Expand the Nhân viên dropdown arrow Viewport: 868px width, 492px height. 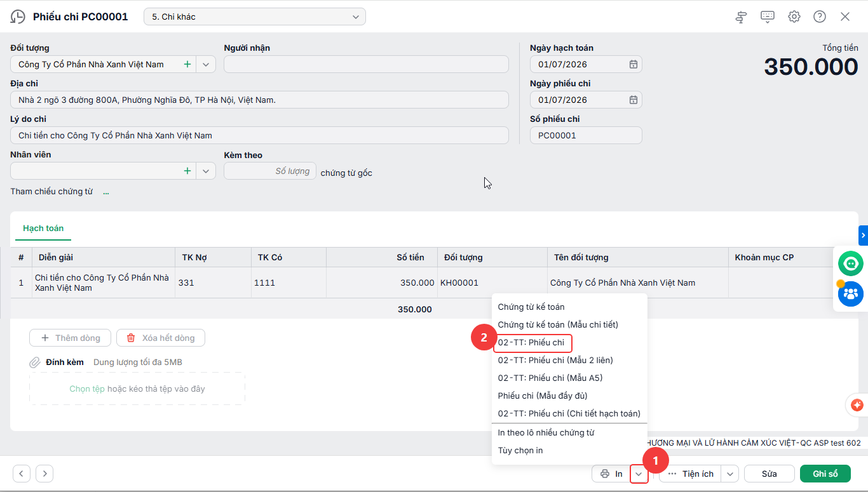point(207,171)
